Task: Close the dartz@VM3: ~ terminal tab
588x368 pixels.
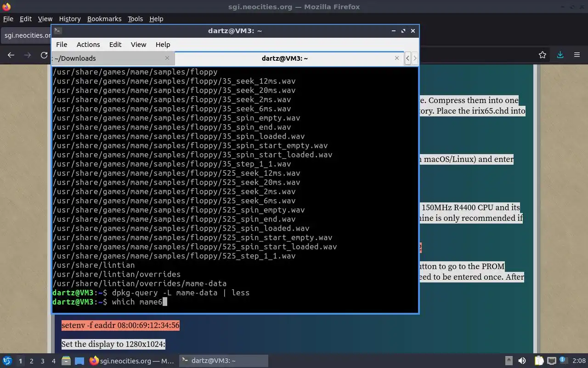Action: click(x=397, y=58)
